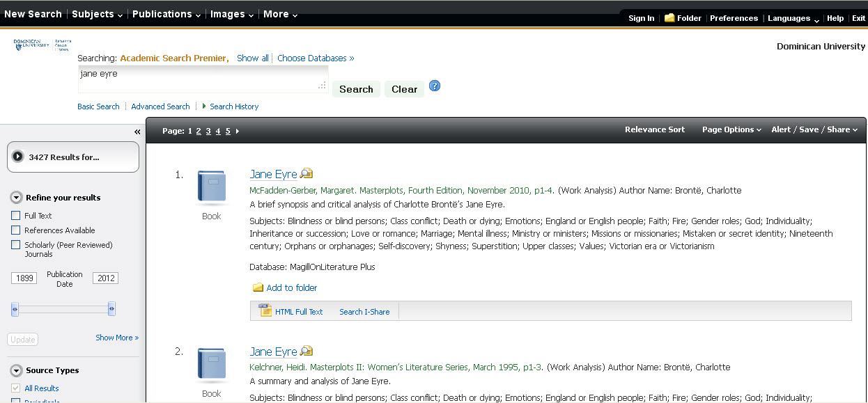Open the More dropdown menu
The height and width of the screenshot is (403, 868).
point(280,14)
